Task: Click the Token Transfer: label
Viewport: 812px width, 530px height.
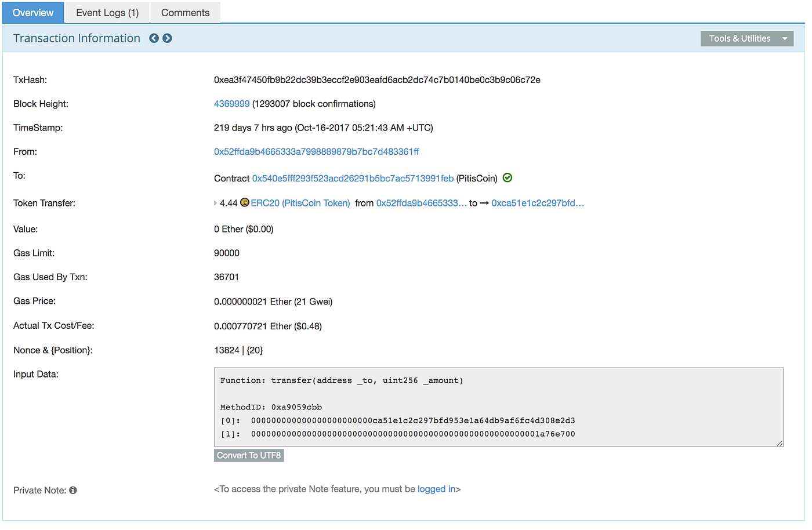Action: [44, 203]
